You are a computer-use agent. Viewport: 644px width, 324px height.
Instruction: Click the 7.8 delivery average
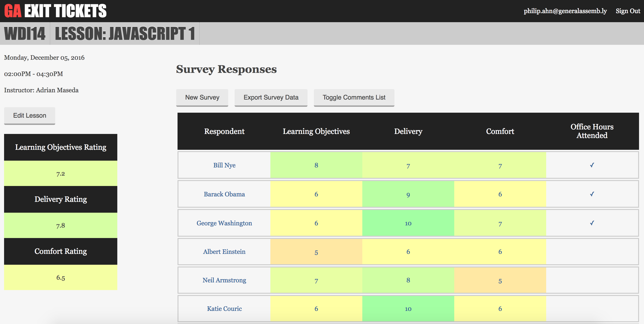tap(60, 225)
